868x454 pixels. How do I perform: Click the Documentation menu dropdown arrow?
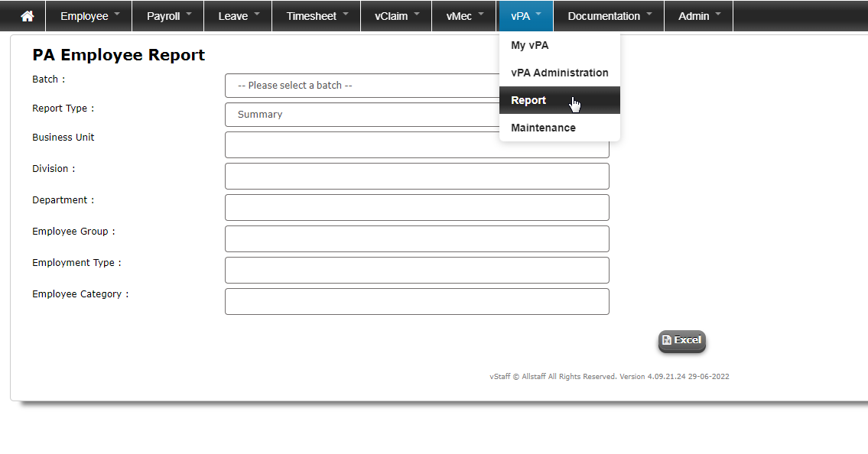click(x=649, y=14)
